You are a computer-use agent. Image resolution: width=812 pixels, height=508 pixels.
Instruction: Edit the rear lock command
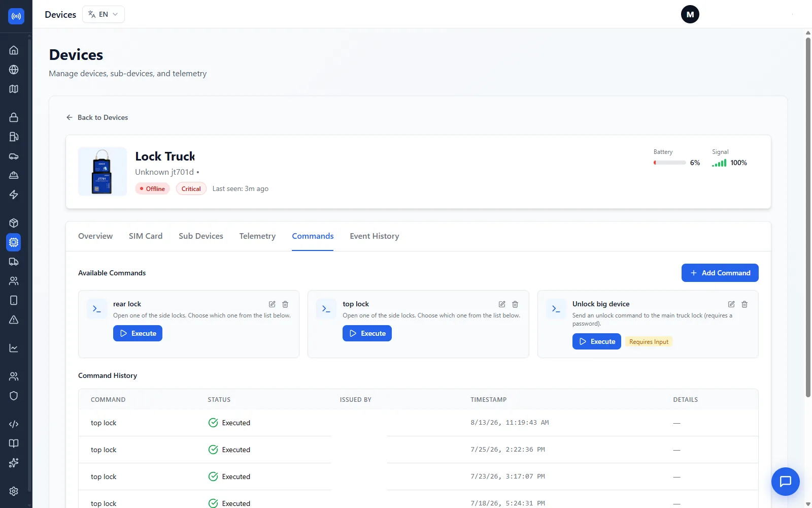(x=272, y=304)
